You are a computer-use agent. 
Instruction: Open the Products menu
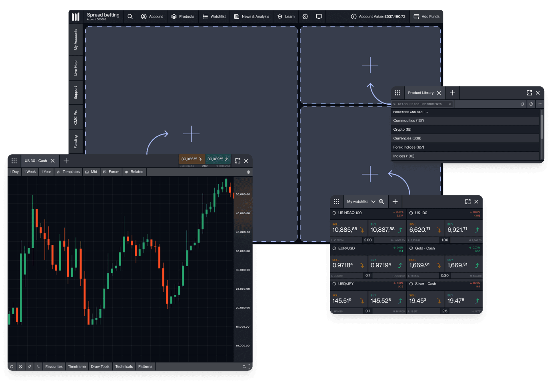click(x=183, y=17)
